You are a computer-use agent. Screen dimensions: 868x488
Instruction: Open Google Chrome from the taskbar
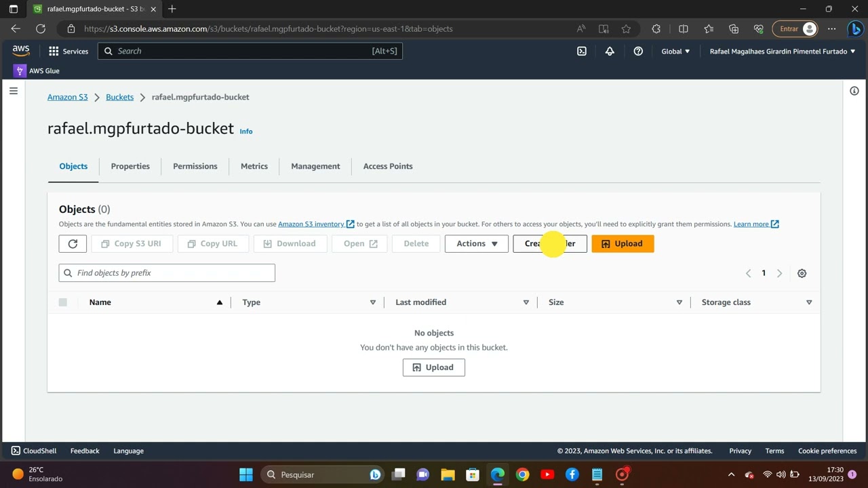(x=522, y=474)
